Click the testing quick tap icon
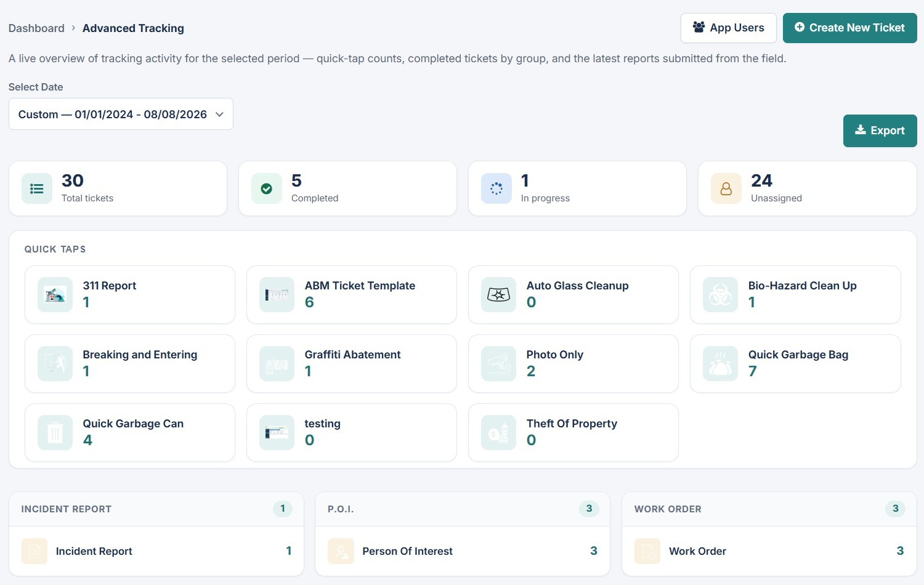The height and width of the screenshot is (585, 924). 277,433
